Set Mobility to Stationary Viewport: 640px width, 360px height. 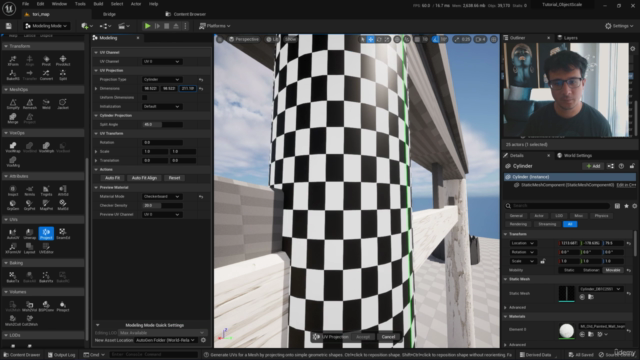[591, 270]
